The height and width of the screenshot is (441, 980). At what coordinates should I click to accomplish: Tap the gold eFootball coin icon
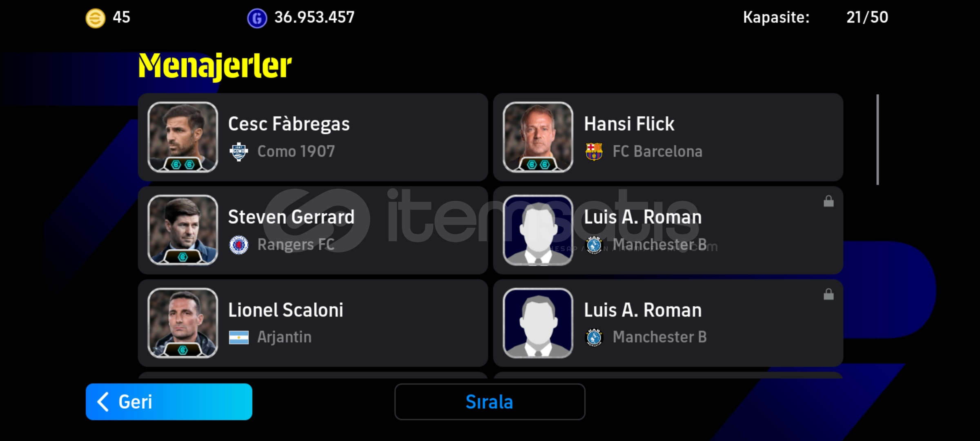click(95, 18)
